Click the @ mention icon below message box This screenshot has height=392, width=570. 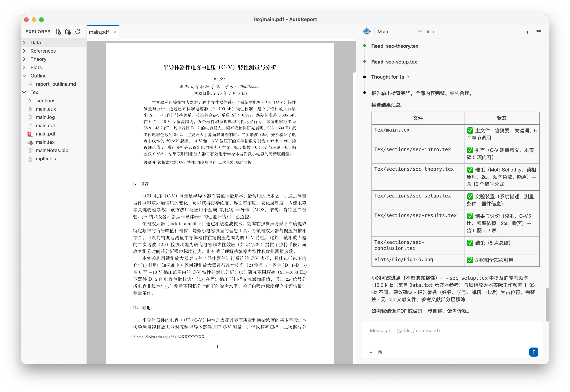(380, 352)
